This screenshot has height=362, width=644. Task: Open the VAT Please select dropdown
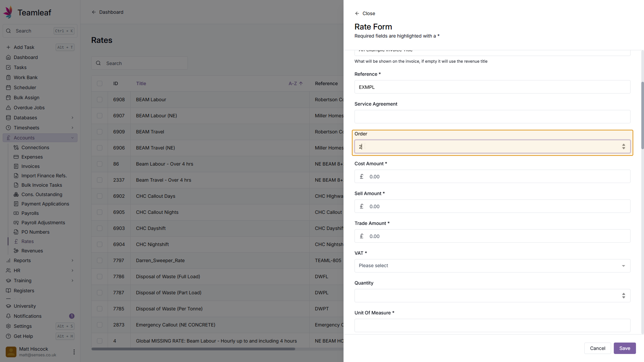click(492, 266)
